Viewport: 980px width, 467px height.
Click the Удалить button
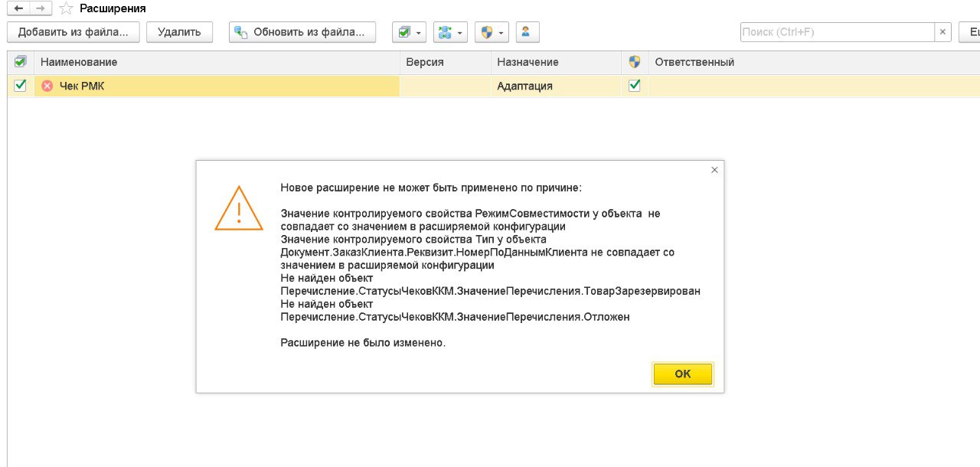click(179, 32)
